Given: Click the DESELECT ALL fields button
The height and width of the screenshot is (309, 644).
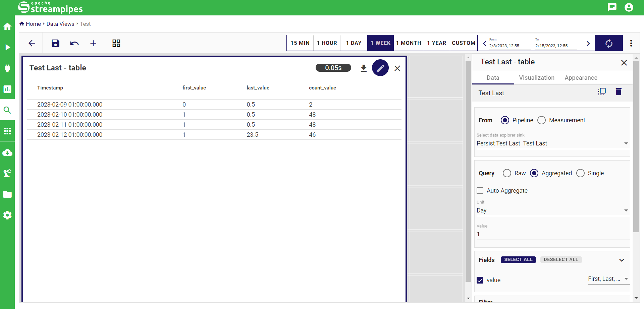Looking at the screenshot, I should pos(561,260).
